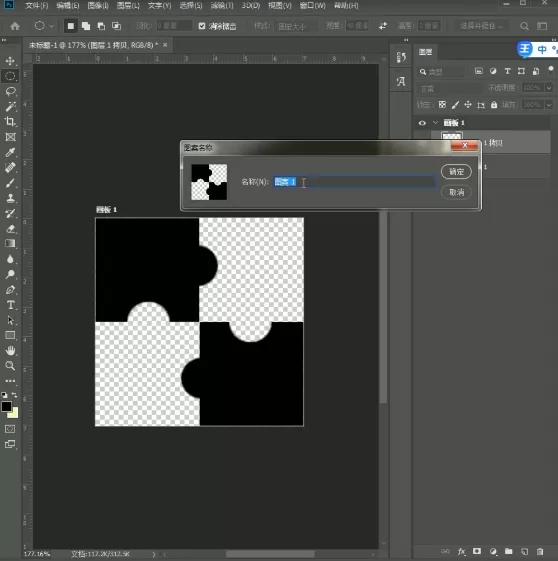
Task: Click the 取消 button in pattern dialog
Action: tap(456, 192)
